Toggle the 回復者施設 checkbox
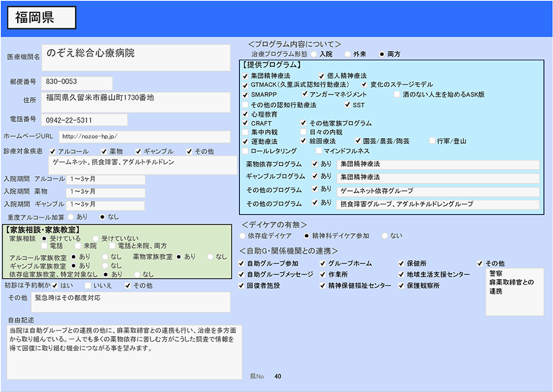This screenshot has width=553, height=392. point(242,286)
